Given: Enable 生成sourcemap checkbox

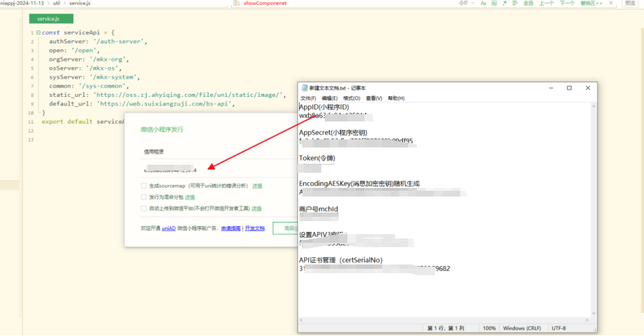Looking at the screenshot, I should (144, 186).
